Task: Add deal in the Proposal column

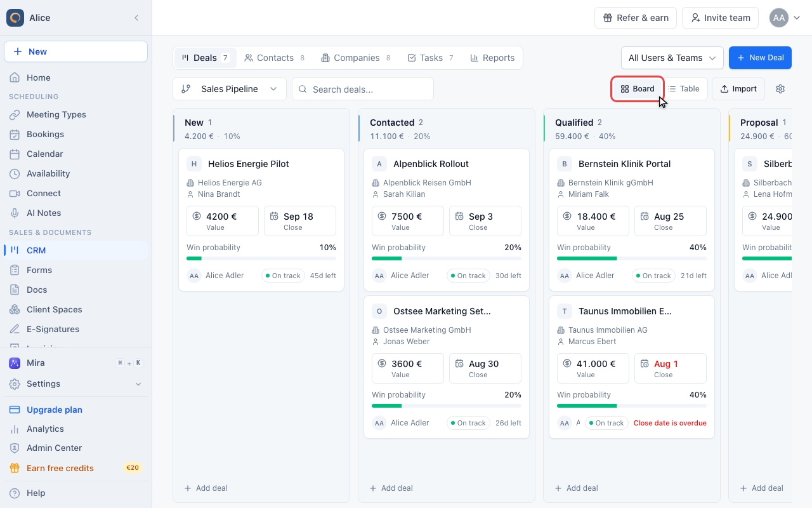Action: (762, 488)
